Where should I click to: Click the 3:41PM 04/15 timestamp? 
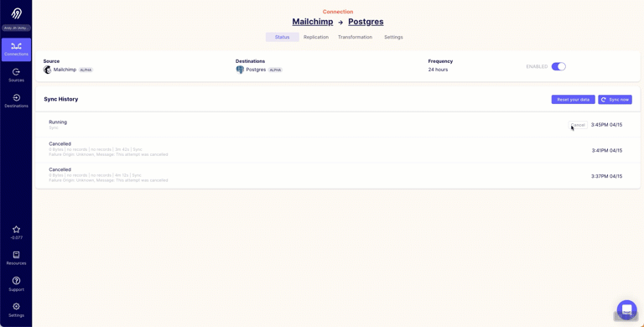(606, 150)
